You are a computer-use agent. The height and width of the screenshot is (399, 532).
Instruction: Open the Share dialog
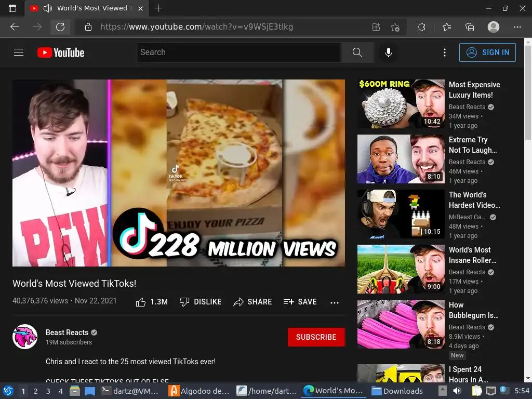coord(253,302)
